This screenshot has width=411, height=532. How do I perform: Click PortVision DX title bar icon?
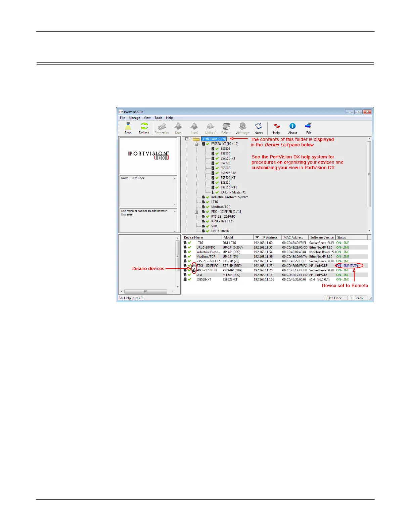coord(121,112)
